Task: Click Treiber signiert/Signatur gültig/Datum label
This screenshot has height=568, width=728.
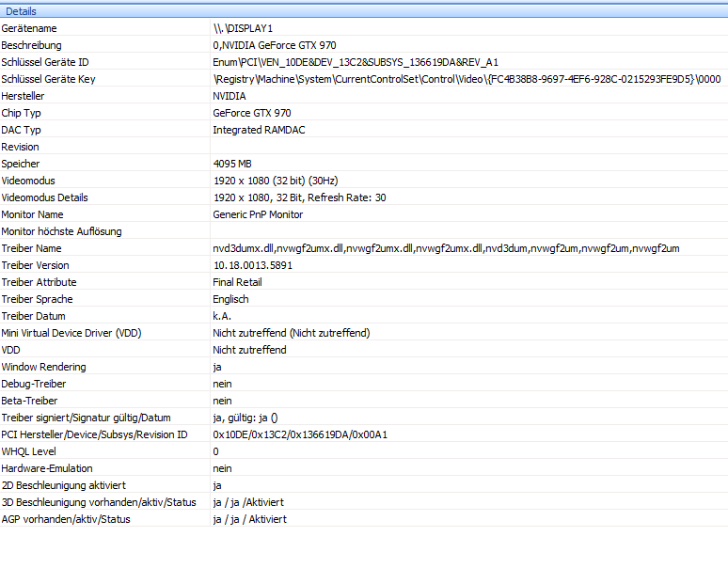Action: tap(86, 418)
